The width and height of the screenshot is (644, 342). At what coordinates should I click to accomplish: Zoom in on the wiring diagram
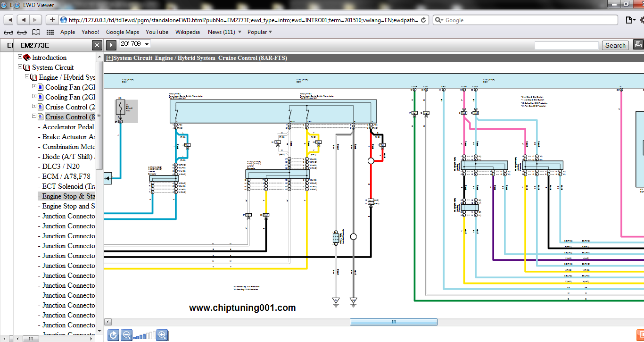(x=162, y=335)
